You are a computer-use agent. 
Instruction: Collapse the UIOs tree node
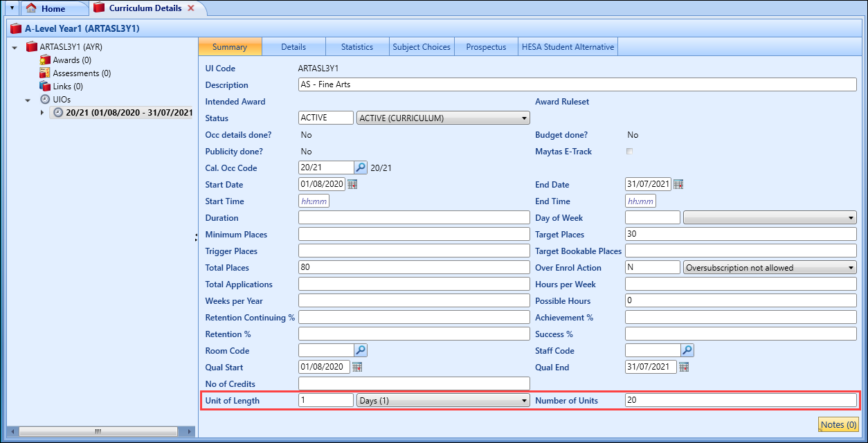tap(28, 100)
